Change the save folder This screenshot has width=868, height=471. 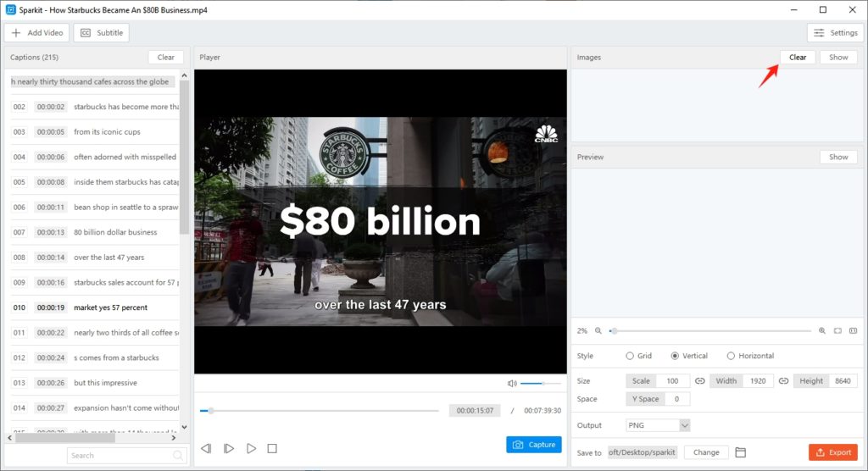coord(706,452)
